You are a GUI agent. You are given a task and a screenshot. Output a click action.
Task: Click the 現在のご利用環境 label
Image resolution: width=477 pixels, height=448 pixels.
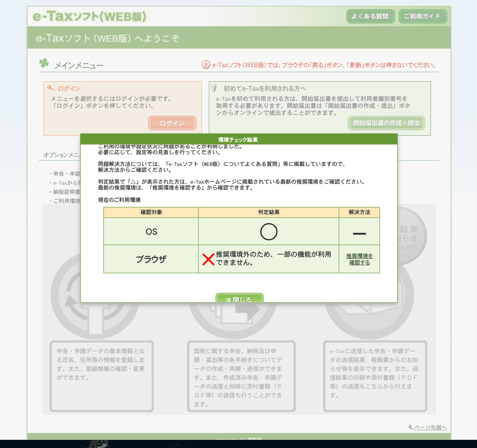(x=119, y=200)
